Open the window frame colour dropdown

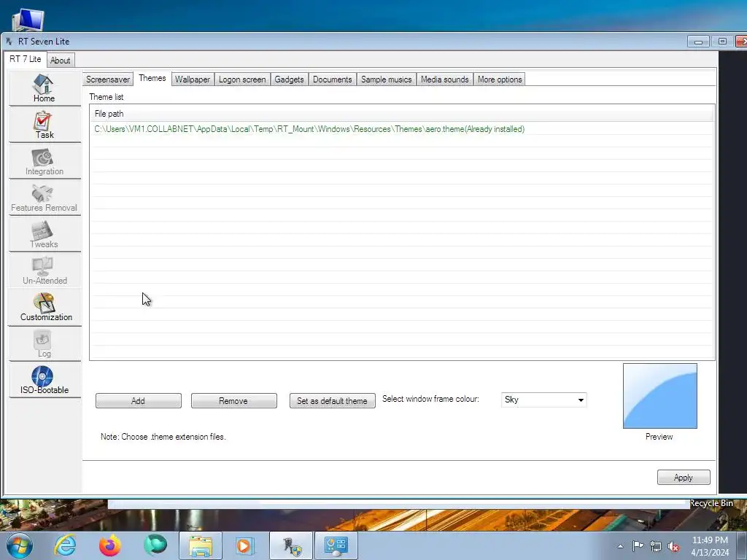[543, 400]
